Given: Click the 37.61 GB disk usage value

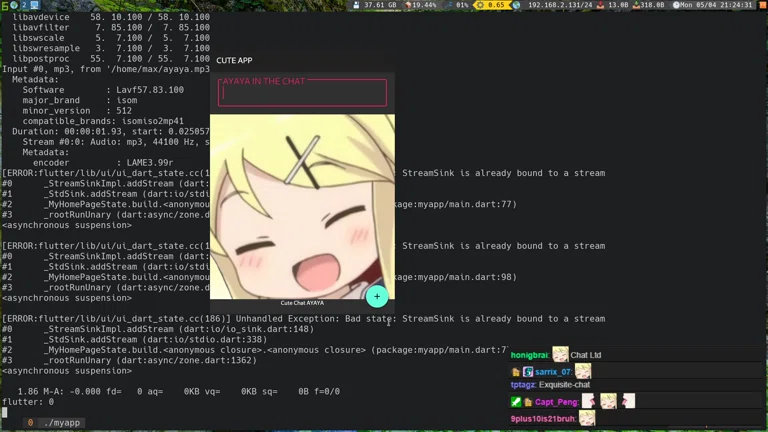Looking at the screenshot, I should point(380,5).
